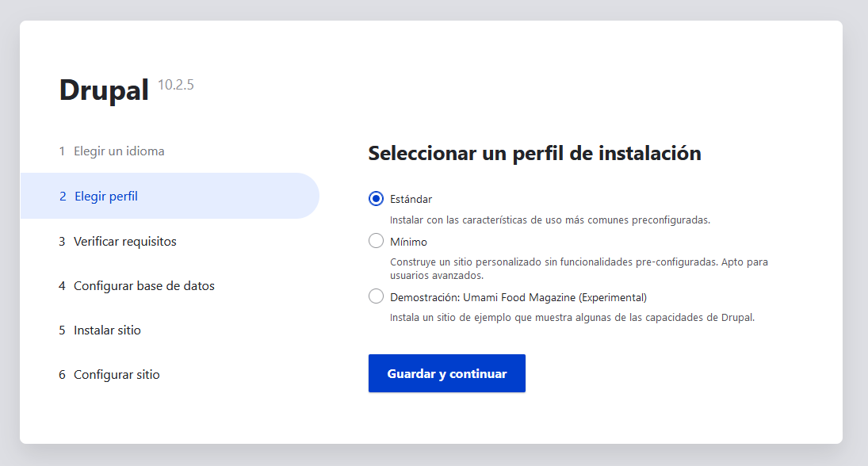Select the Demostración: Umami Food Magazine profile

pos(376,296)
